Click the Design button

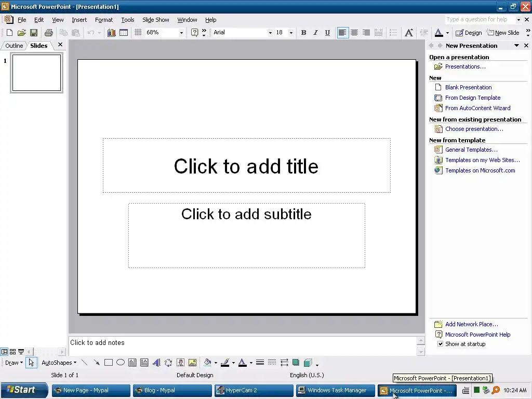point(469,33)
